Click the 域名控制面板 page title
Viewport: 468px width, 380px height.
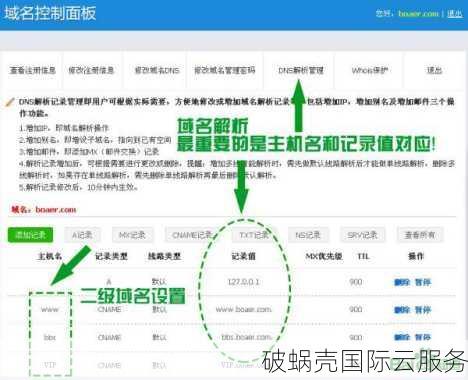50,13
